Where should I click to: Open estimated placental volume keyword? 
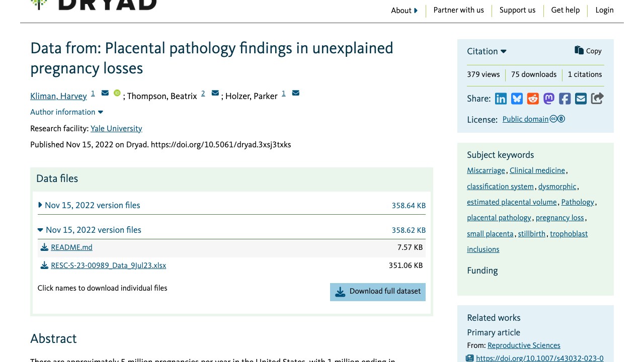click(512, 202)
